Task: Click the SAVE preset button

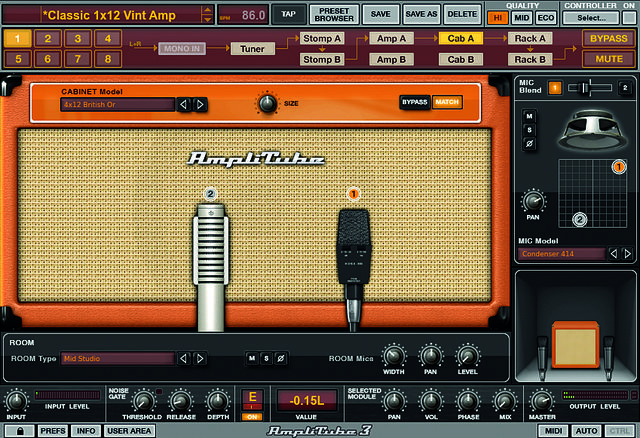Action: click(x=380, y=14)
